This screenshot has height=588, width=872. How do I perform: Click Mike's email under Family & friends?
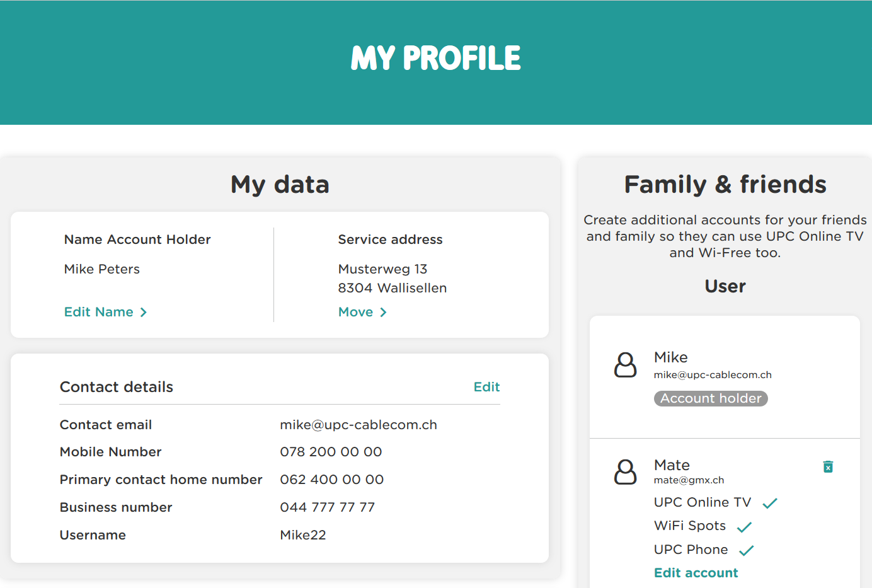[x=713, y=375]
